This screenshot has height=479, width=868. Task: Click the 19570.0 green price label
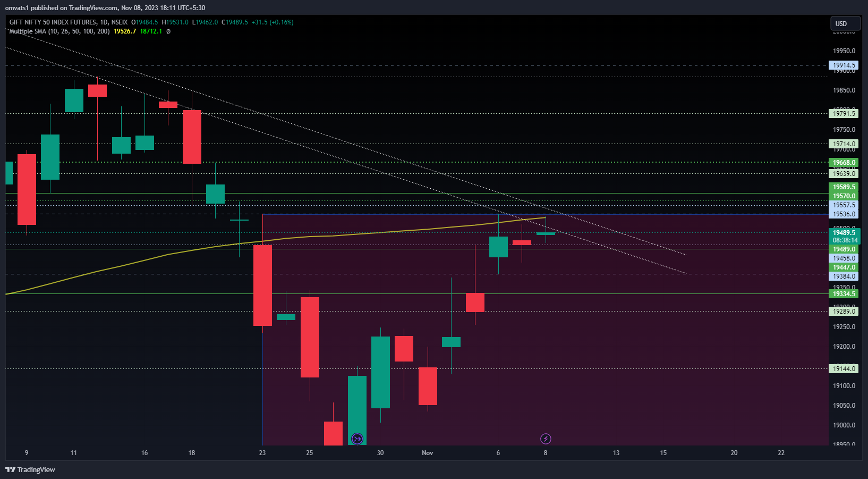pos(844,196)
